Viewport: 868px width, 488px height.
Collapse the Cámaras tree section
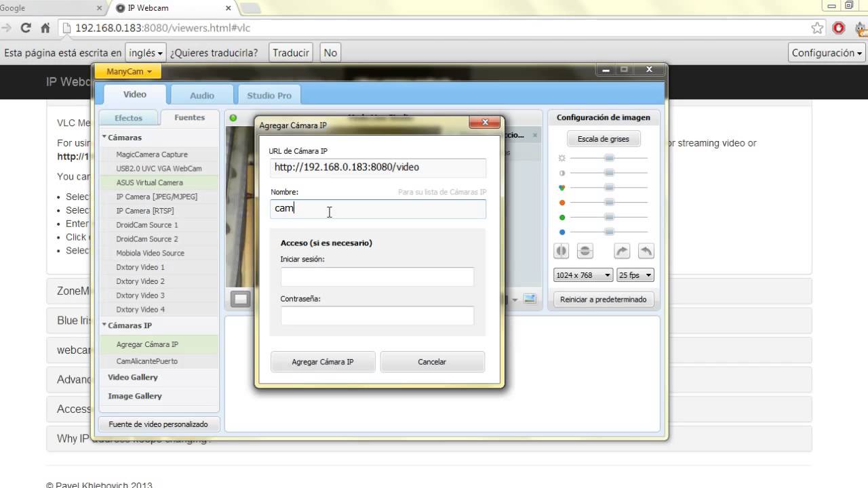pos(104,137)
